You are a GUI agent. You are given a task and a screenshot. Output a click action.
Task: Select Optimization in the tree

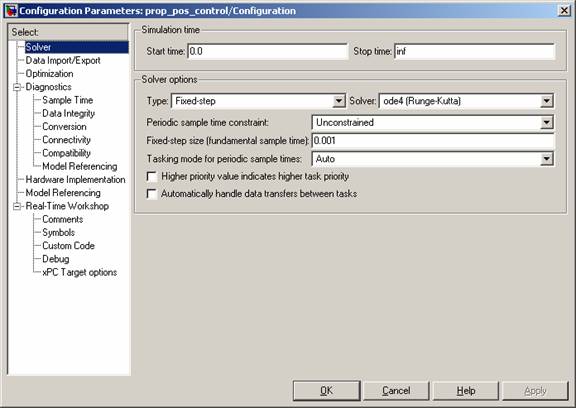[49, 74]
